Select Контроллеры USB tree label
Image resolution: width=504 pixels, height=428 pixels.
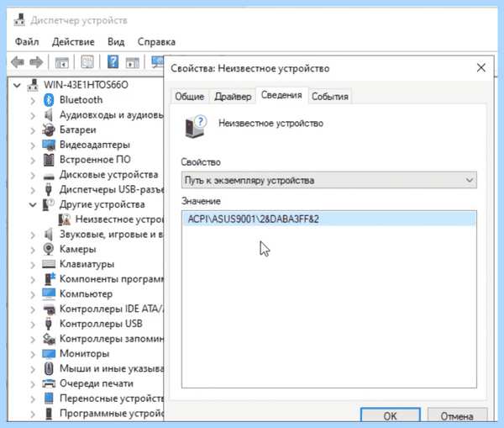(101, 324)
